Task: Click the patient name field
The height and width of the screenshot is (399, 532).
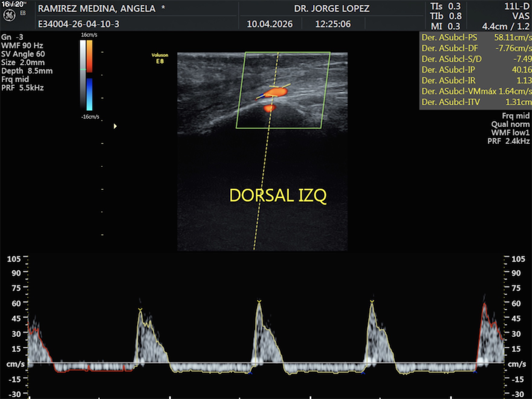Action: [x=97, y=8]
